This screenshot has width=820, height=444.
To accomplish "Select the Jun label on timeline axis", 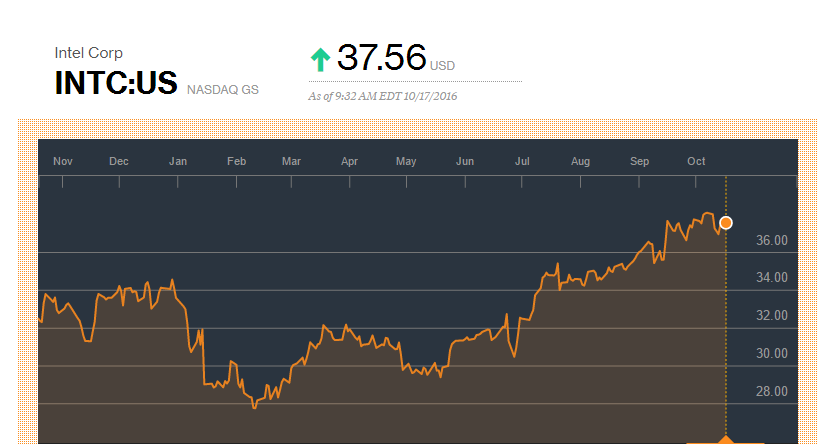I will pyautogui.click(x=465, y=161).
